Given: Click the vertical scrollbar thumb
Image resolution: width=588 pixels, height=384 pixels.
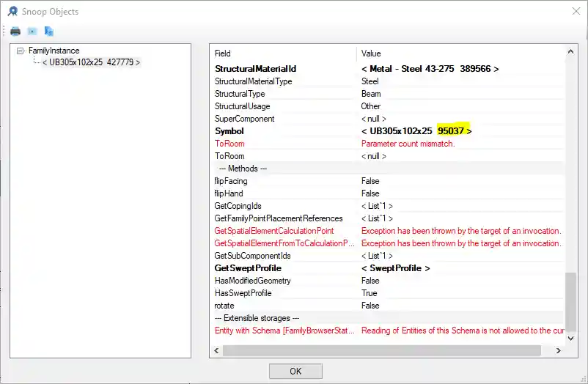Looking at the screenshot, I should point(571,300).
